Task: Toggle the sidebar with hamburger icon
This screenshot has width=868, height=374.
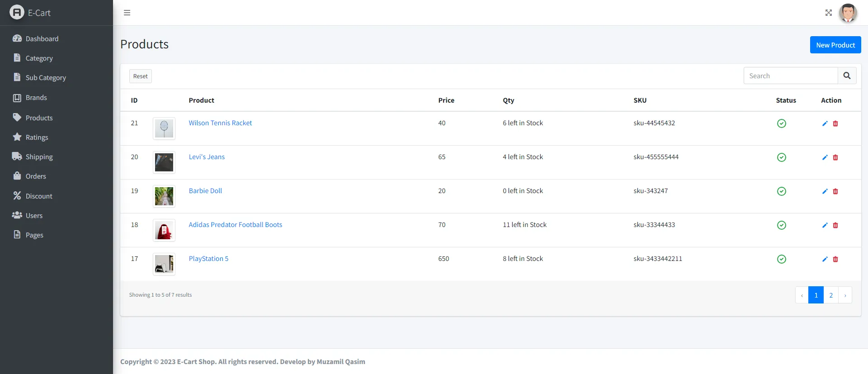Action: click(x=127, y=13)
